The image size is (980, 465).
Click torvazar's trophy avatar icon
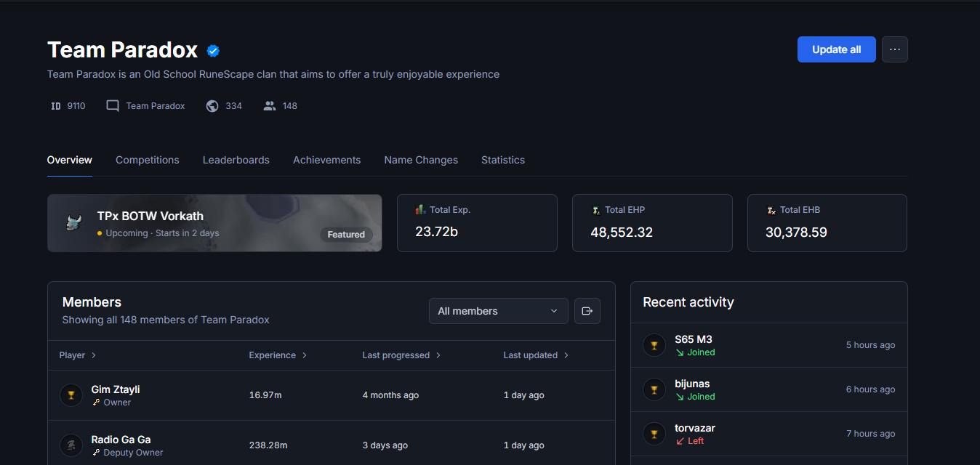click(x=654, y=434)
